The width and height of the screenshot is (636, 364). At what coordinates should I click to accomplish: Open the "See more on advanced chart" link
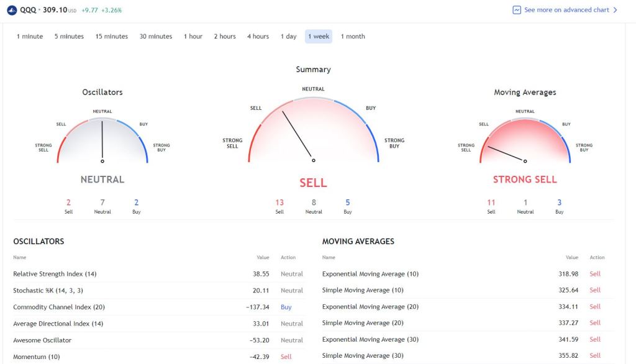click(567, 10)
